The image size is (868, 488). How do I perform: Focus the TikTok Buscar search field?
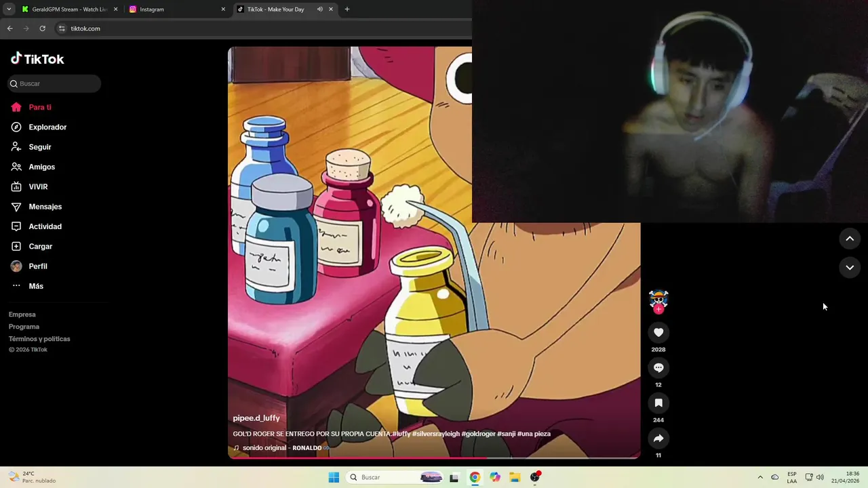(x=54, y=83)
